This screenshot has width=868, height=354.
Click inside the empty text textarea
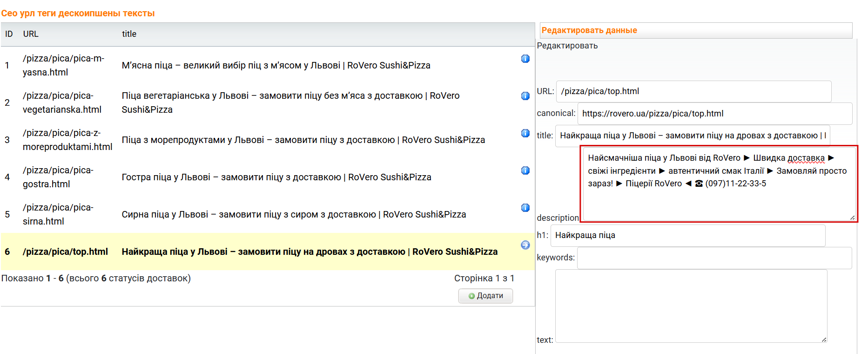click(x=691, y=306)
